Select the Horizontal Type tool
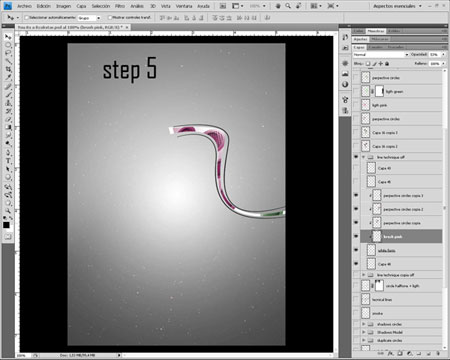The width and height of the screenshot is (450, 360). [8, 161]
